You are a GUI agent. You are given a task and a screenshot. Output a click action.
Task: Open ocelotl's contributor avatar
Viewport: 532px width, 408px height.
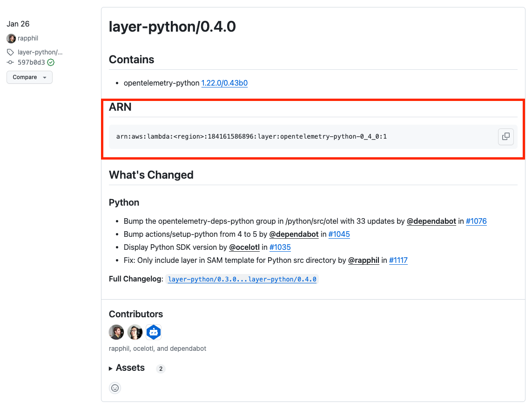135,332
